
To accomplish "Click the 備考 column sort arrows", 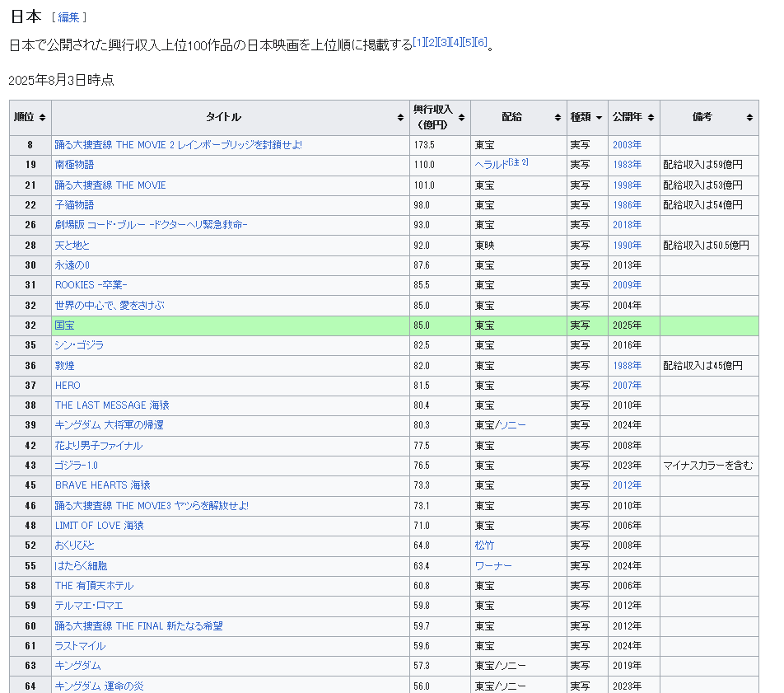I will [x=749, y=118].
